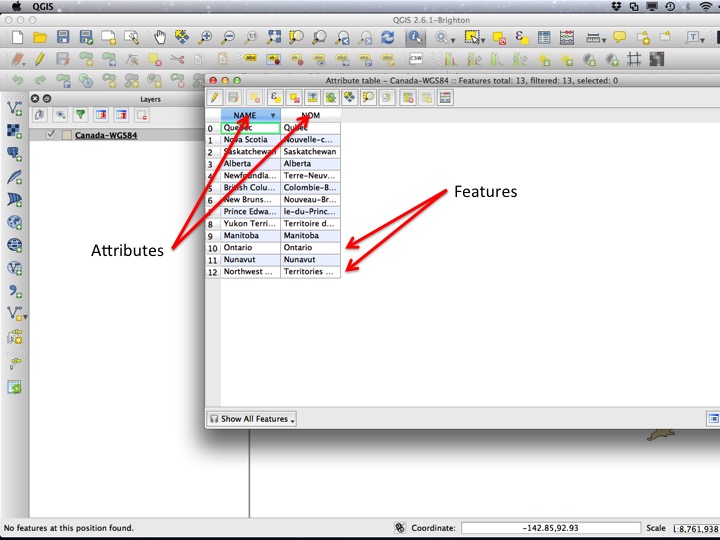Screen dimensions: 720x540
Task: Toggle the layer filter funnel icon
Action: click(x=80, y=115)
